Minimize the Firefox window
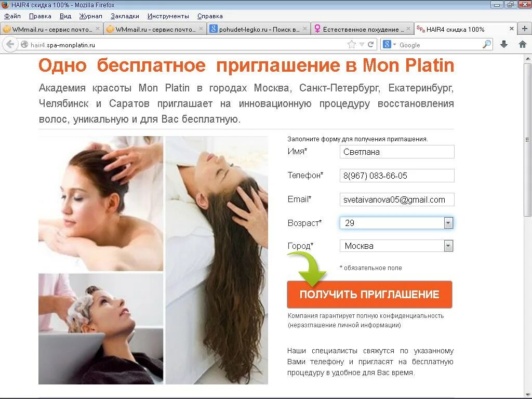 (x=497, y=5)
